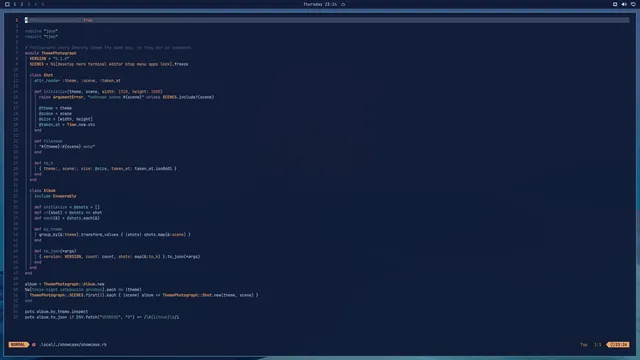This screenshot has width=640, height=360.
Task: Click the Top scroll position indicator
Action: click(584, 344)
